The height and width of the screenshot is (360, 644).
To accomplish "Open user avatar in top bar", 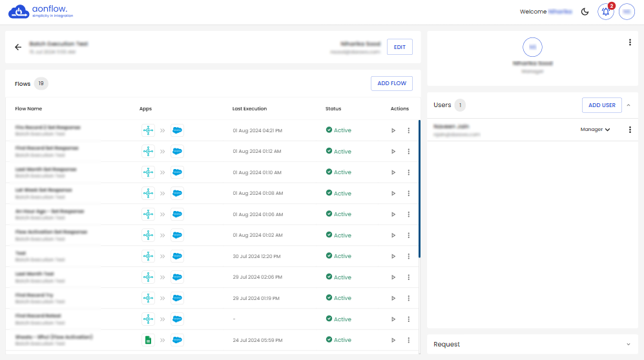I will (x=627, y=12).
